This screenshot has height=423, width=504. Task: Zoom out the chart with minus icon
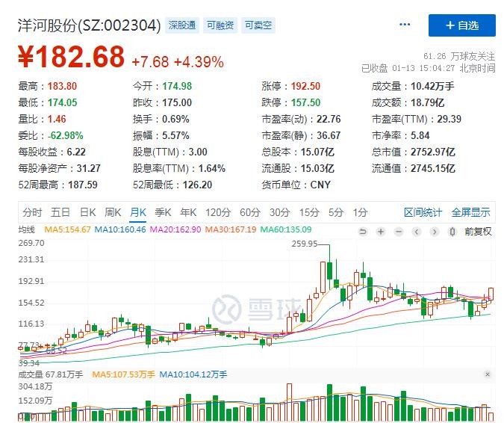tap(399, 231)
